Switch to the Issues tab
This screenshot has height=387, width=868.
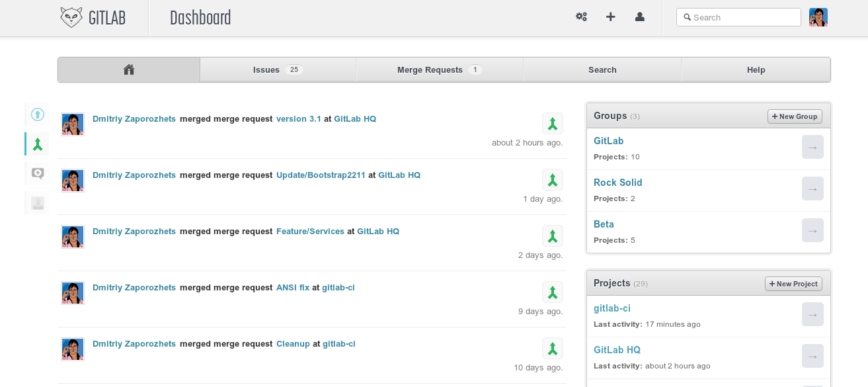(278, 69)
